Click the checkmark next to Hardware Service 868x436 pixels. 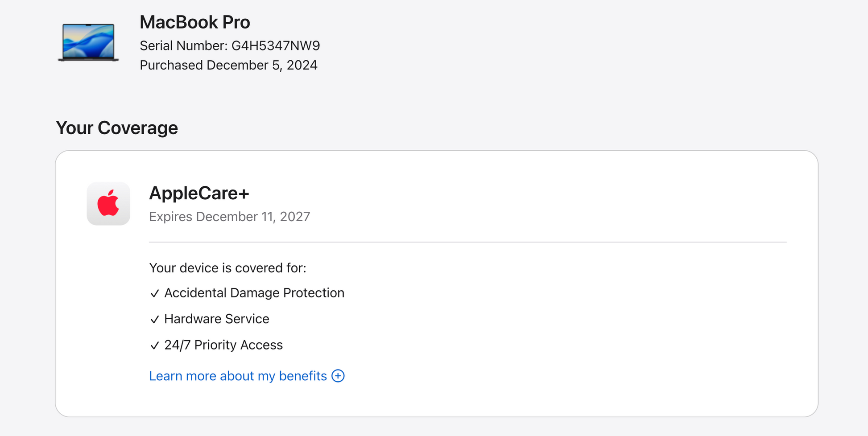pyautogui.click(x=154, y=319)
